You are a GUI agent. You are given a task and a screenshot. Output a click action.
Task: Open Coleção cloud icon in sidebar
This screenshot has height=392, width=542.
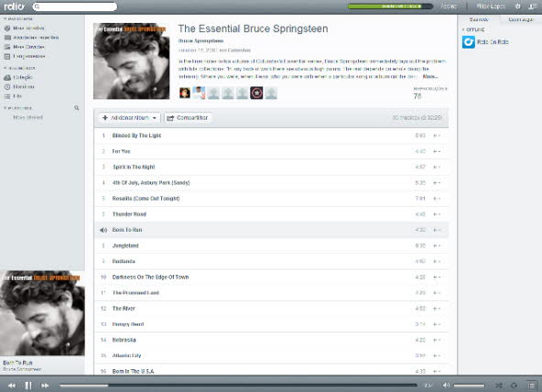tap(7, 78)
